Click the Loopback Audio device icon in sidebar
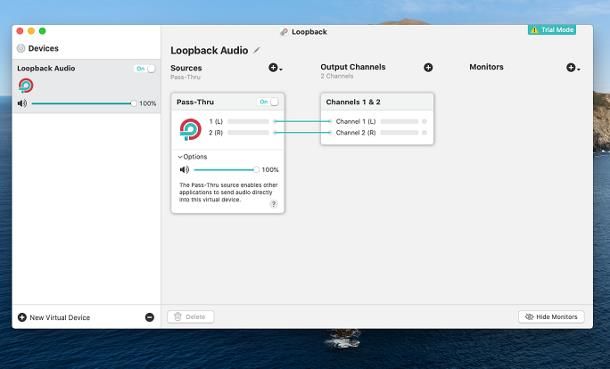610x369 pixels. 26,86
